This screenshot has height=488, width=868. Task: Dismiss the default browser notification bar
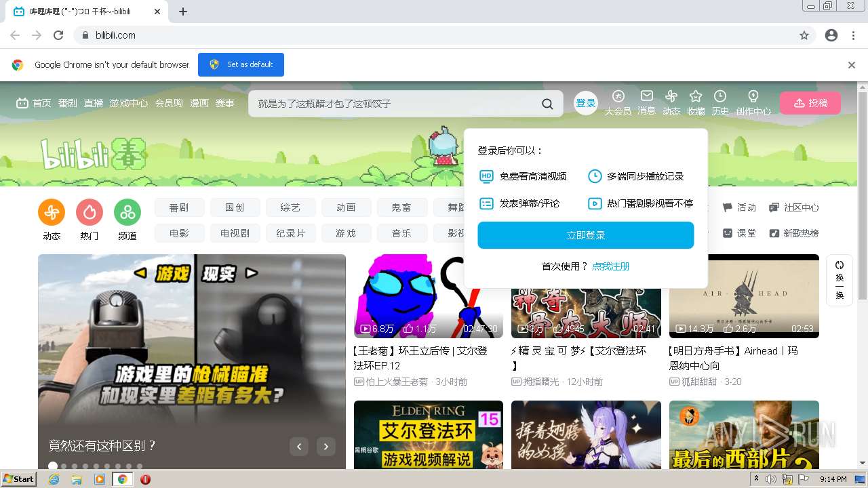(x=852, y=65)
